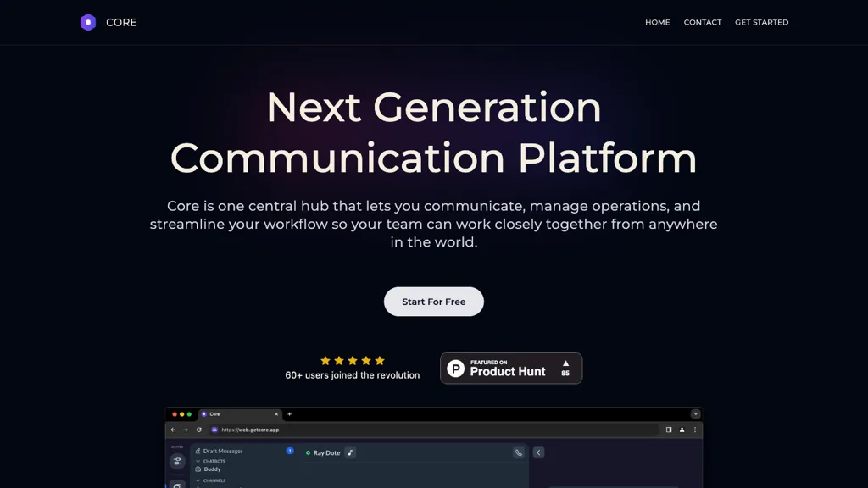The height and width of the screenshot is (488, 868).
Task: Collapse the Chatbots section chevron
Action: coord(198,461)
